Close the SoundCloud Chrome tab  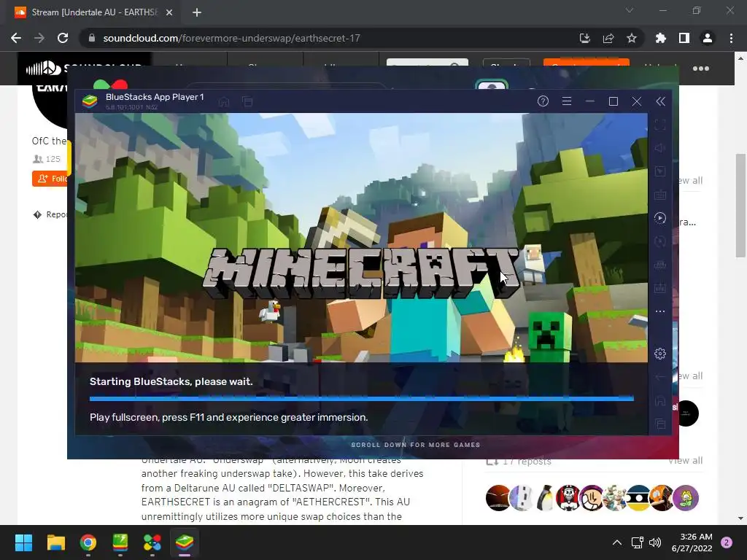[x=169, y=12]
